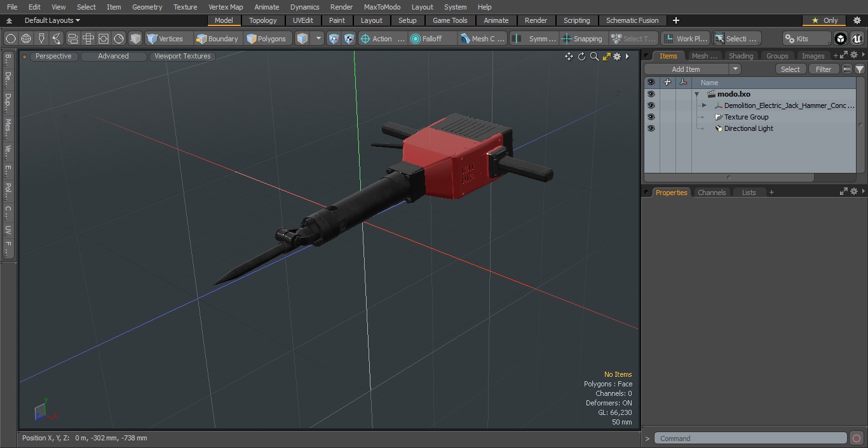Screen dimensions: 868x448
Task: Open the File menu
Action: click(x=12, y=7)
